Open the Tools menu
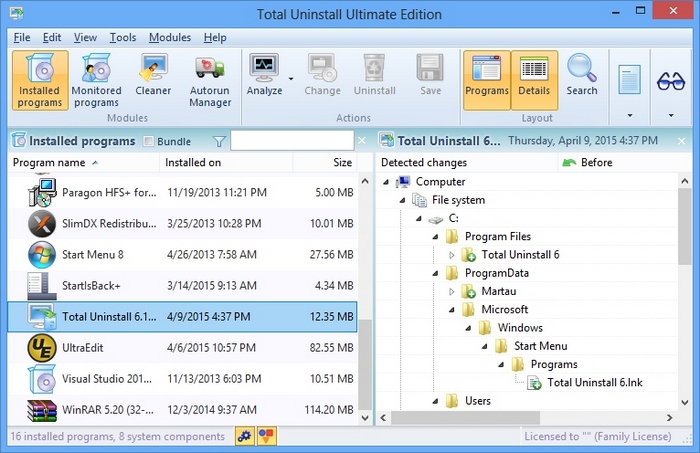 pos(123,37)
